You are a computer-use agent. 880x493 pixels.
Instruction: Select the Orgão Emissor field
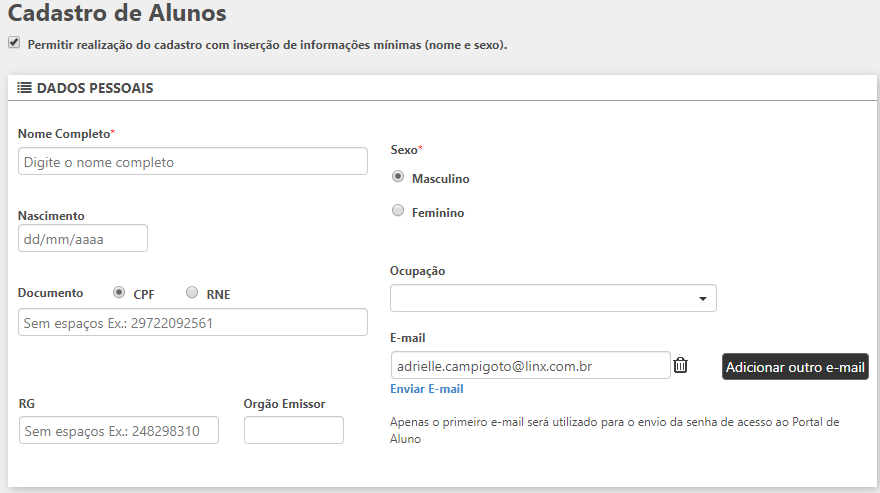click(293, 431)
